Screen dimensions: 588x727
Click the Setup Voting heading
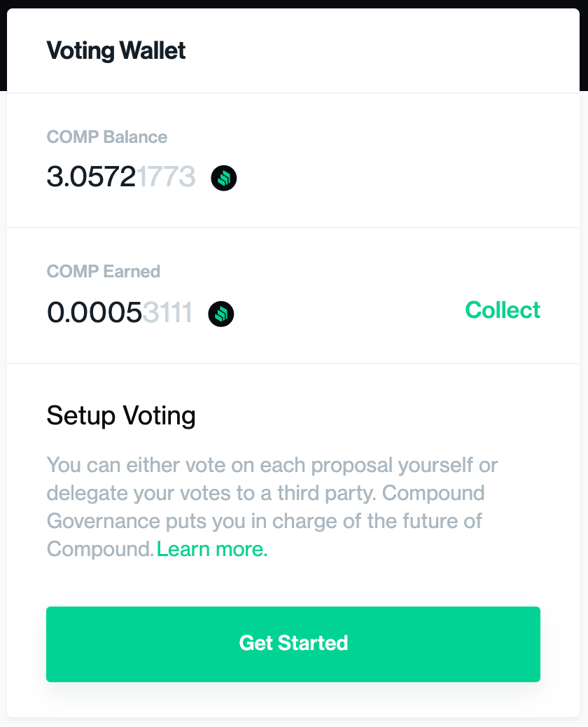(x=121, y=415)
